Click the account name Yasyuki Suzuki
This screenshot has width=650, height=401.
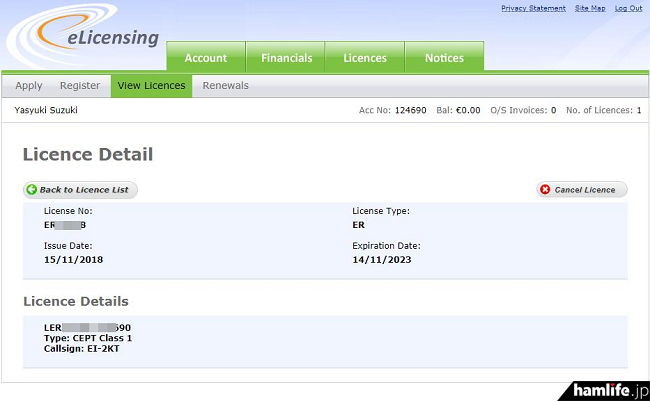[x=46, y=110]
